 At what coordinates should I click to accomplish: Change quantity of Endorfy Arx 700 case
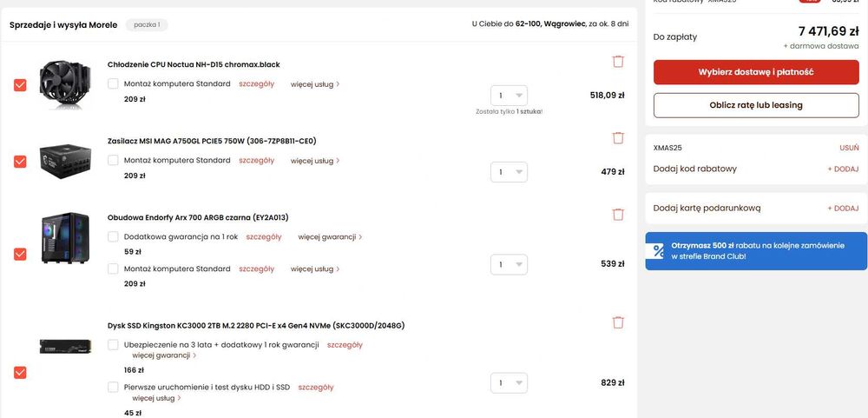coord(509,264)
